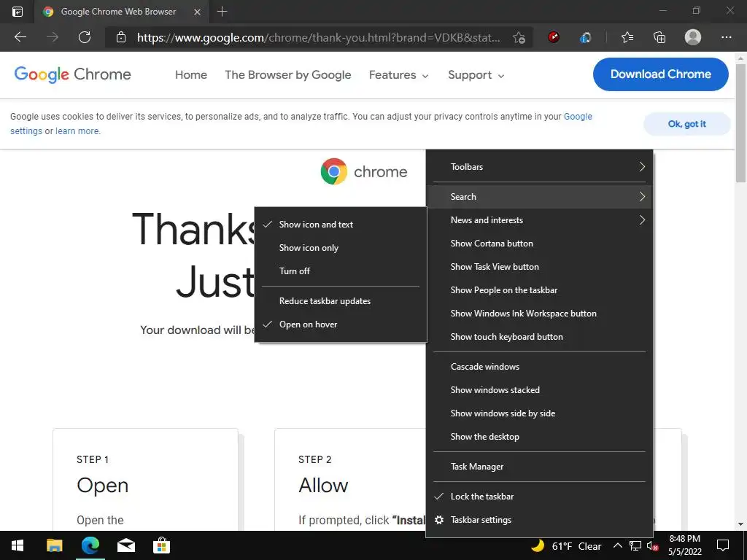Toggle Show Windows Ink Workspace button
This screenshot has width=747, height=560.
pyautogui.click(x=539, y=314)
